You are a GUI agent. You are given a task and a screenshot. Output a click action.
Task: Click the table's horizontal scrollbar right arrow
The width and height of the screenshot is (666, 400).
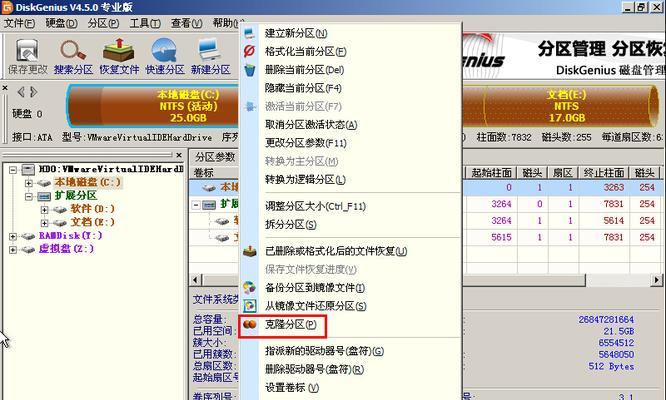click(657, 280)
